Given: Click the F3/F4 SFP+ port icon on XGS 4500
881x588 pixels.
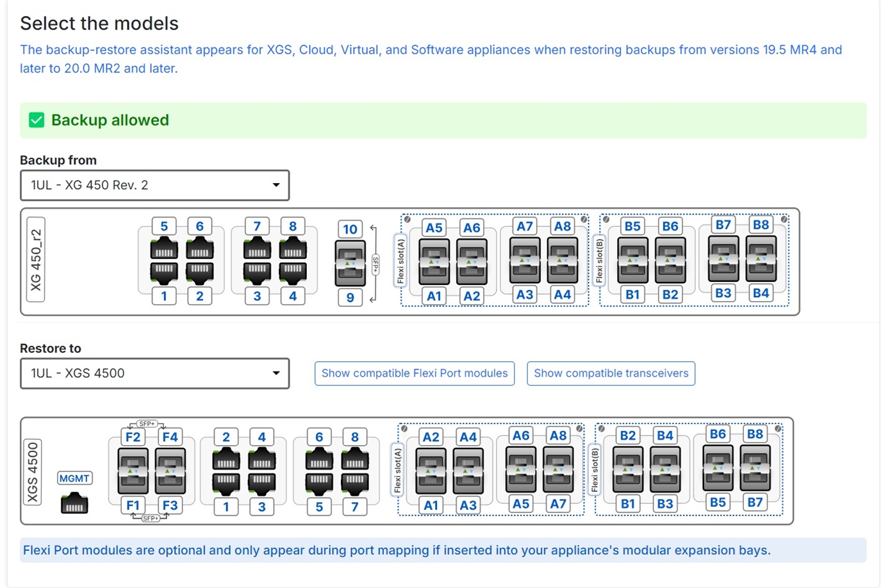Looking at the screenshot, I should 170,471.
